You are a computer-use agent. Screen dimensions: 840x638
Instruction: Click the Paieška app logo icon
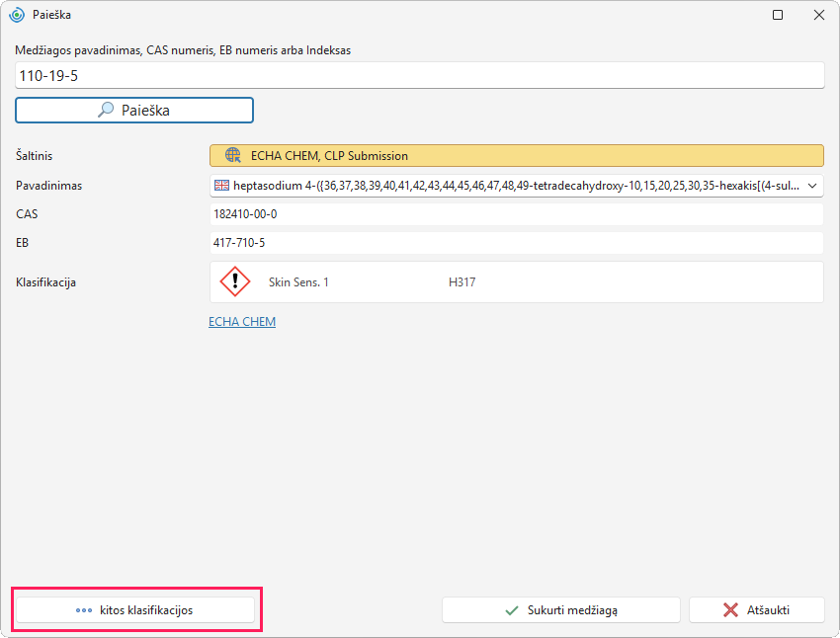point(17,15)
